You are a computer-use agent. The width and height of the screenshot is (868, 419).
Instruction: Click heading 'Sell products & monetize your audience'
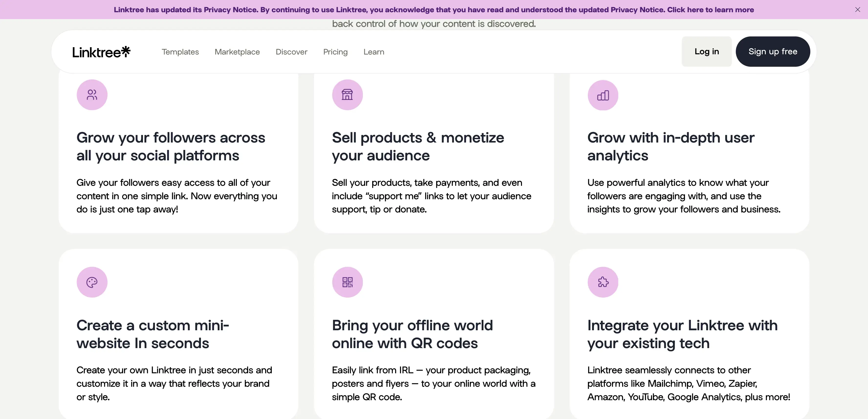[418, 147]
